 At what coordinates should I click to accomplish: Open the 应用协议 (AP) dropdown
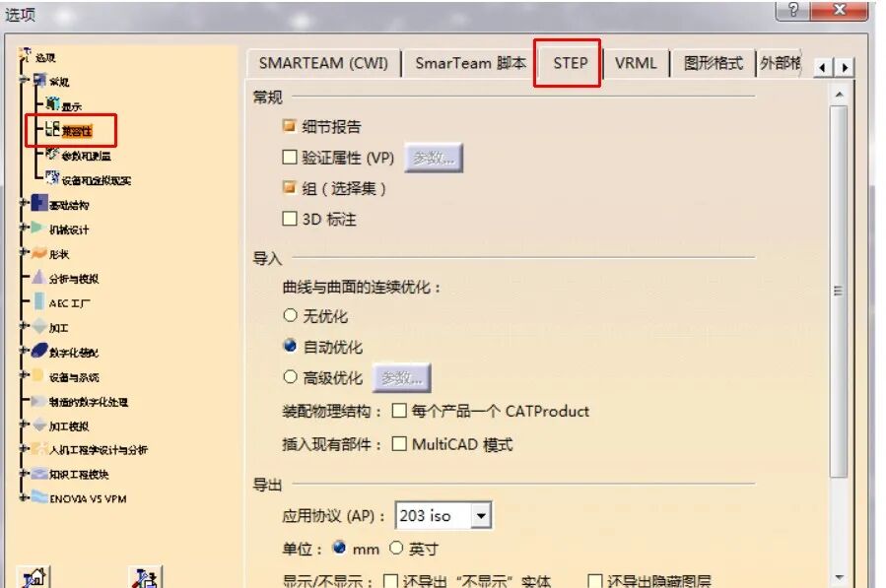click(480, 515)
